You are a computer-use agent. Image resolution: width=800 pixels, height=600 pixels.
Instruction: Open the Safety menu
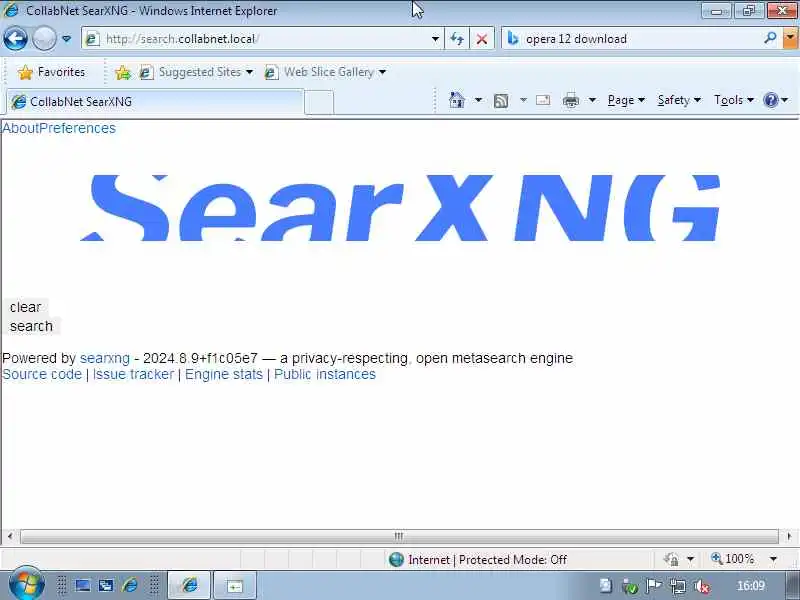[679, 100]
